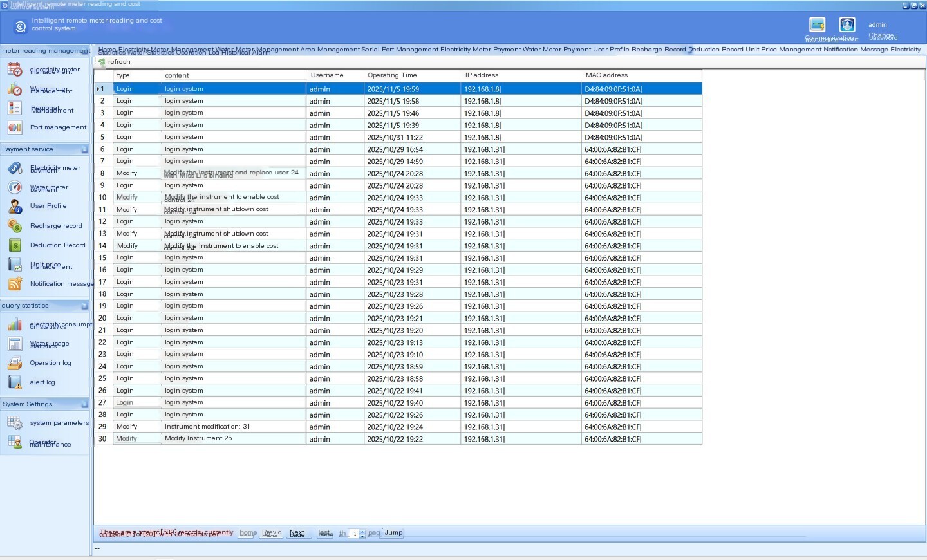
Task: Click the refresh toolbar button
Action: pyautogui.click(x=115, y=62)
